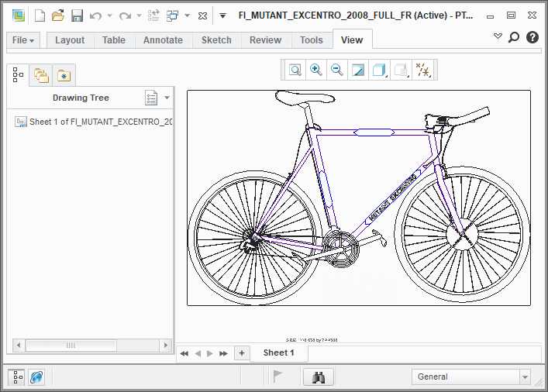Click the notification flag icon
Screen dimensions: 548x392
tap(277, 377)
